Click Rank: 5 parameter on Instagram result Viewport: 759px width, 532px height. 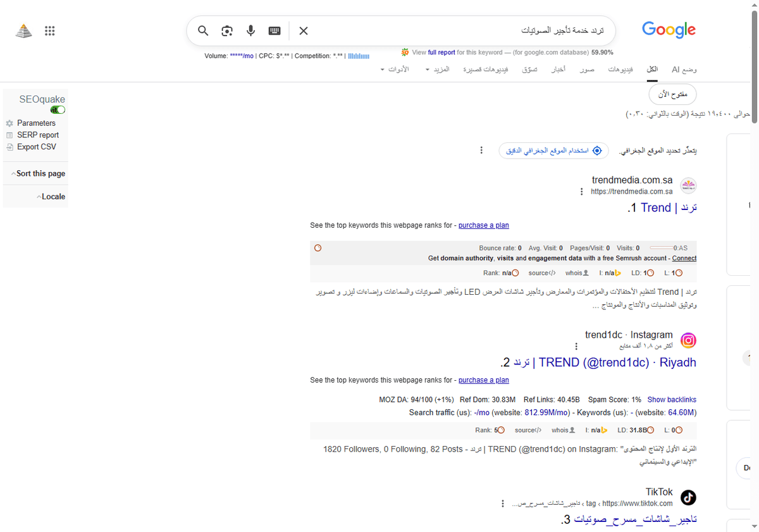click(x=490, y=430)
